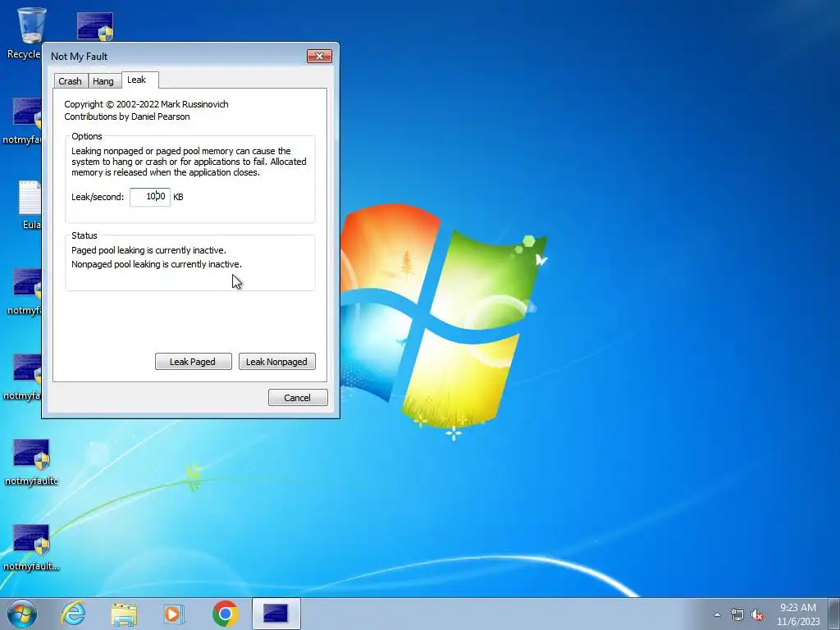Select the notmyfaultc desktop icon
The image size is (840, 630).
point(31,462)
